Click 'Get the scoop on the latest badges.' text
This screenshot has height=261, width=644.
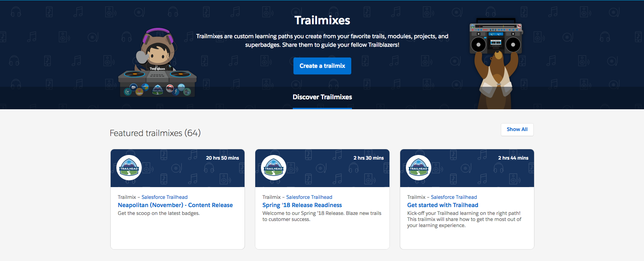pyautogui.click(x=159, y=213)
